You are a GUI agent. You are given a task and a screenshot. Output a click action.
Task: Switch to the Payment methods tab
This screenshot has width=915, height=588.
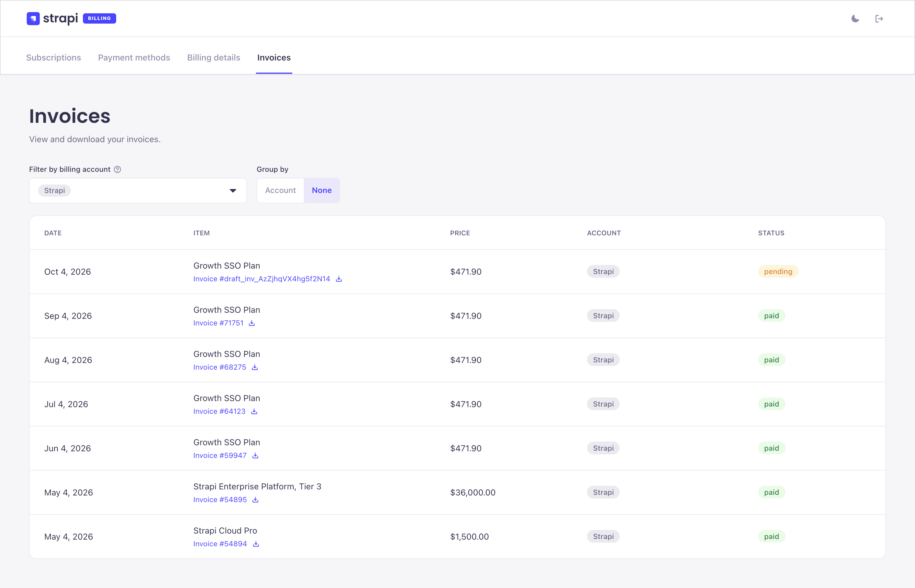coord(134,58)
